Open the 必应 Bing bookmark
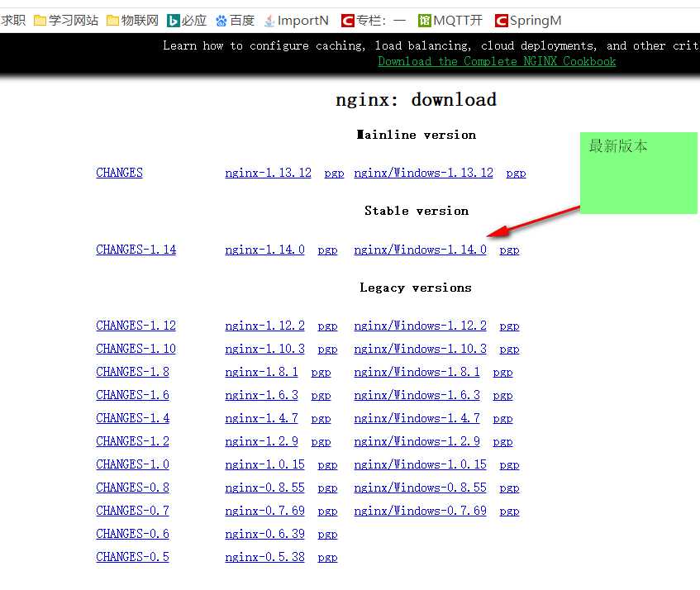The height and width of the screenshot is (590, 700). coord(187,21)
